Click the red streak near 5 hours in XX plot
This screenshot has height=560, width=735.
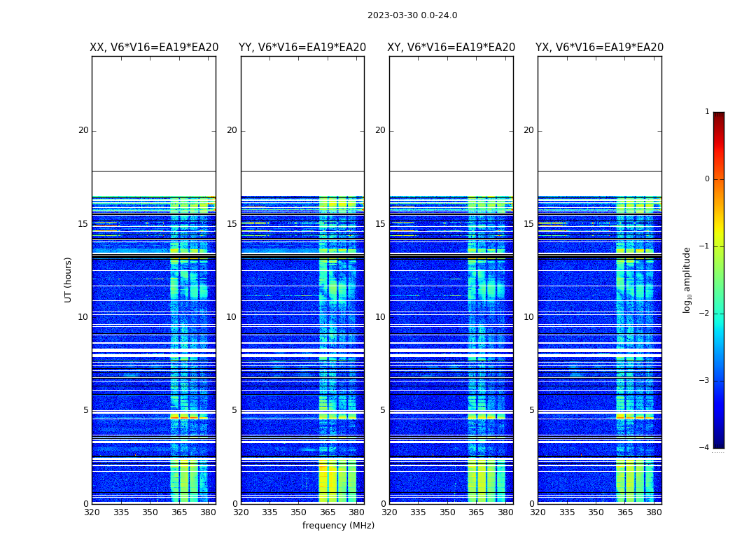click(189, 416)
